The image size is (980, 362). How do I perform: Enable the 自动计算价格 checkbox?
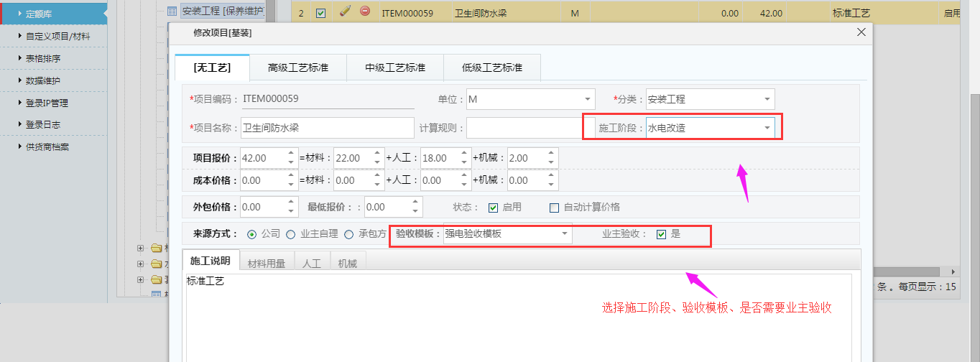coord(554,208)
